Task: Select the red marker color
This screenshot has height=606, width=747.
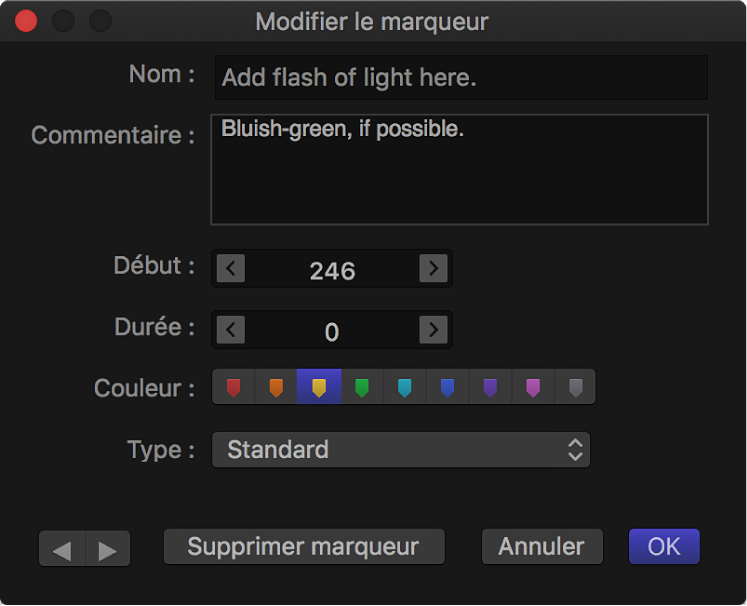Action: pyautogui.click(x=234, y=387)
